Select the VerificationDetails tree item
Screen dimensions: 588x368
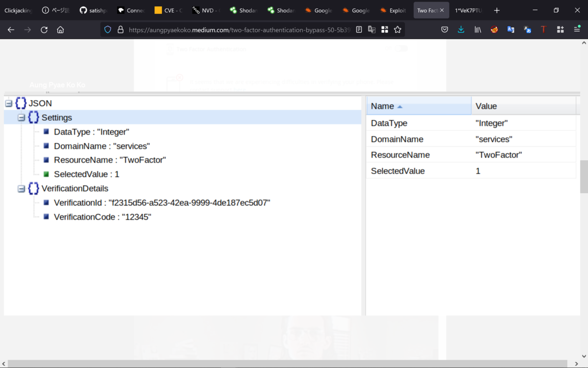point(75,188)
